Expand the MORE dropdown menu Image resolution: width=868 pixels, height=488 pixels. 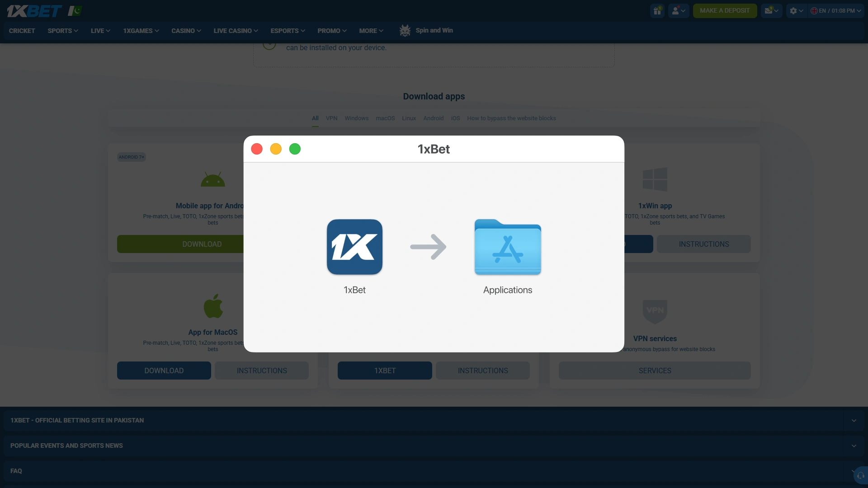pos(371,31)
